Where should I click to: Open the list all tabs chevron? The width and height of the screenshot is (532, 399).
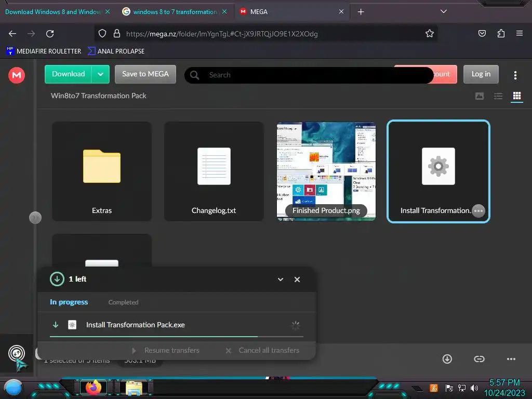click(x=444, y=11)
